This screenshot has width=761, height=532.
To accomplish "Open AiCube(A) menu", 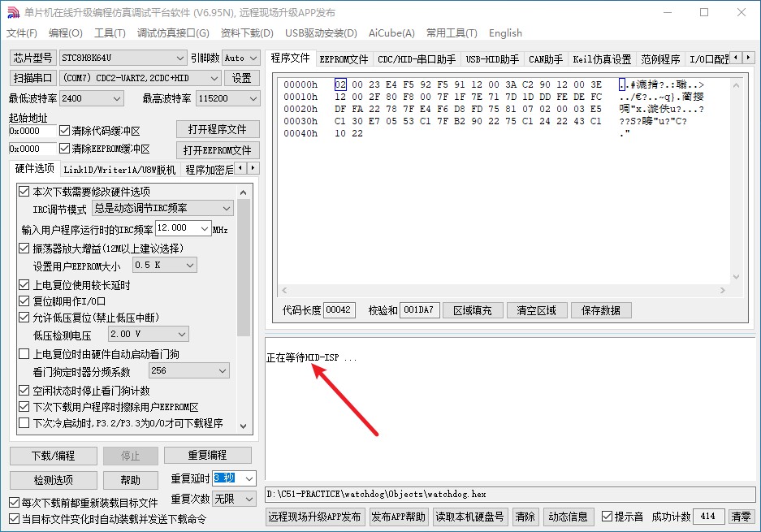I will click(x=391, y=33).
